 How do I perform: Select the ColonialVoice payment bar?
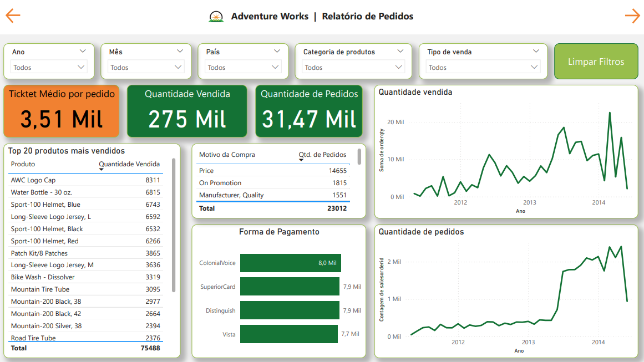[x=290, y=263]
